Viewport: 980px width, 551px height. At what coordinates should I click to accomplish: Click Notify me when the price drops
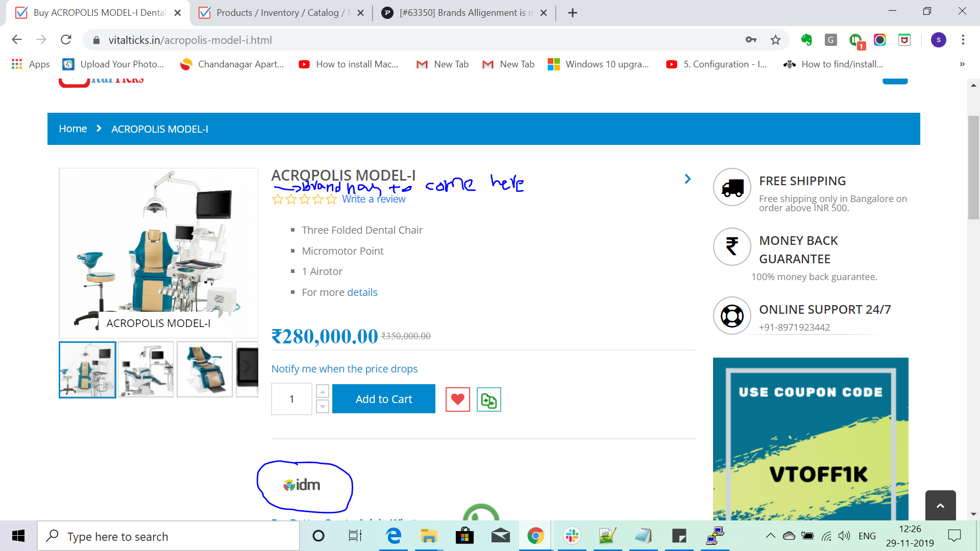[344, 369]
